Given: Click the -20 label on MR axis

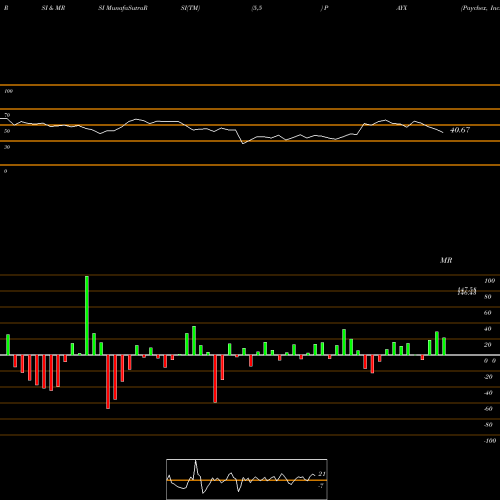Looking at the screenshot, I should tap(488, 377).
